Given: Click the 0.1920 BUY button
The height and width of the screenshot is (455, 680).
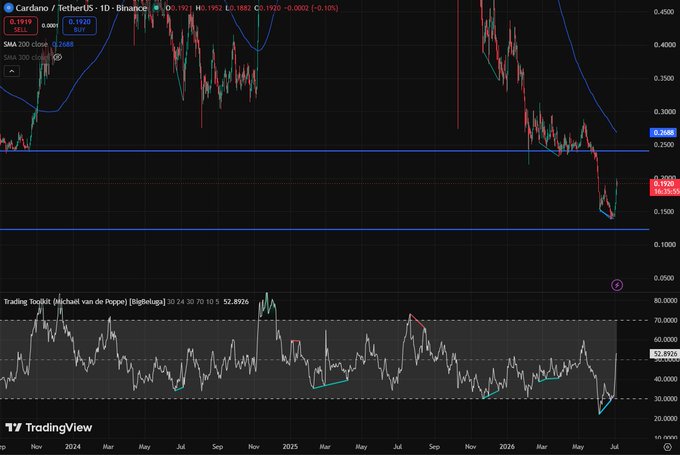Looking at the screenshot, I should (79, 26).
